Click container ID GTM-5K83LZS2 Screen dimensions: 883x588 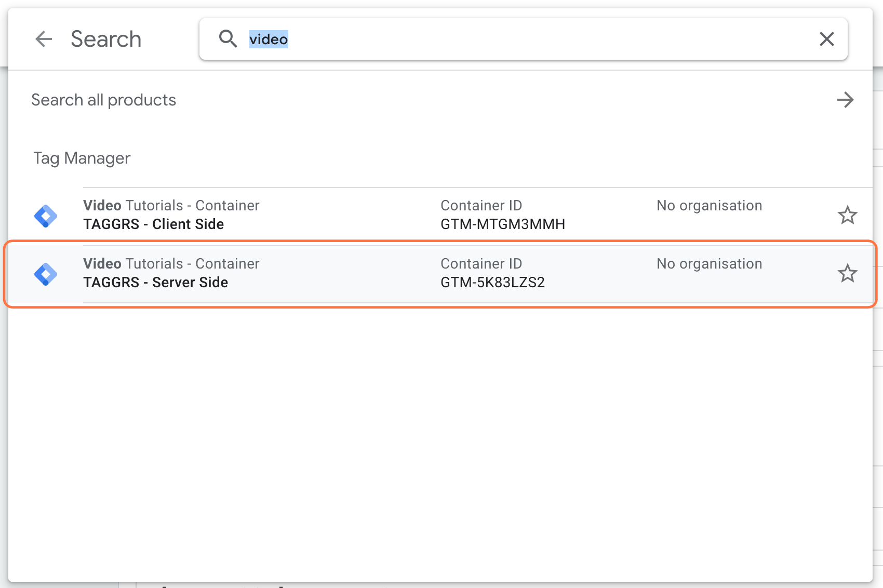[492, 283]
